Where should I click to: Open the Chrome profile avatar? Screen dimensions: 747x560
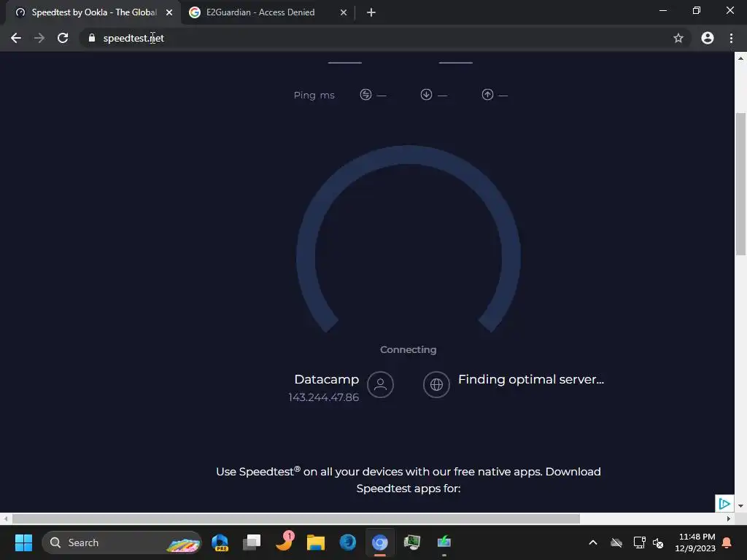pyautogui.click(x=708, y=38)
